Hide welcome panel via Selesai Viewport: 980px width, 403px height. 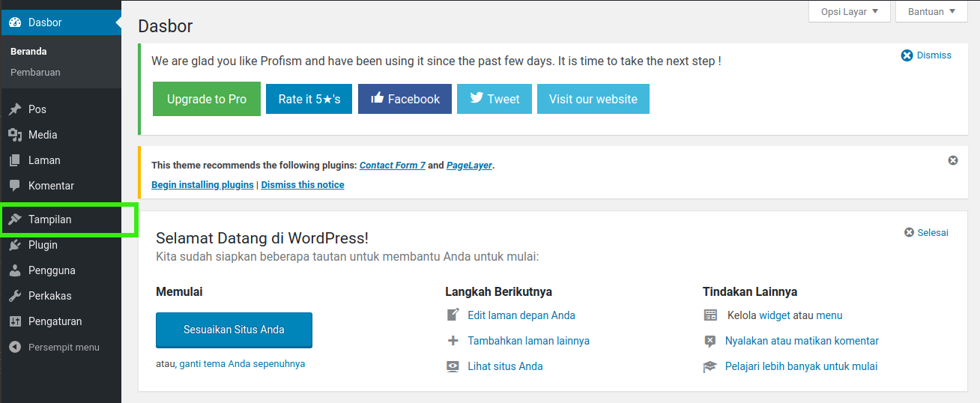[x=927, y=233]
